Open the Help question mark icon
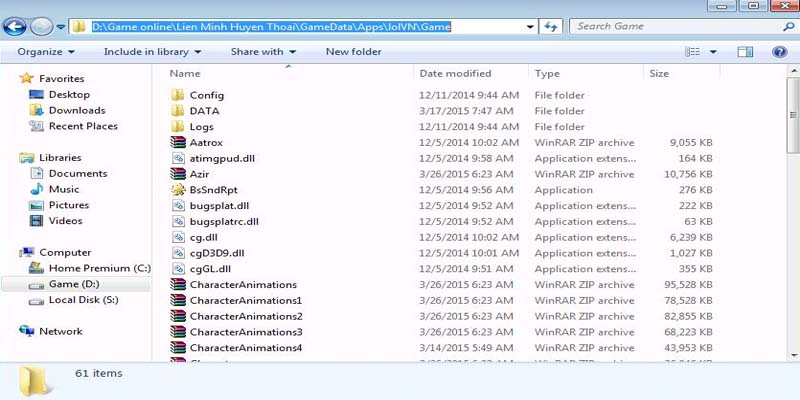Image resolution: width=800 pixels, height=400 pixels. pyautogui.click(x=777, y=51)
